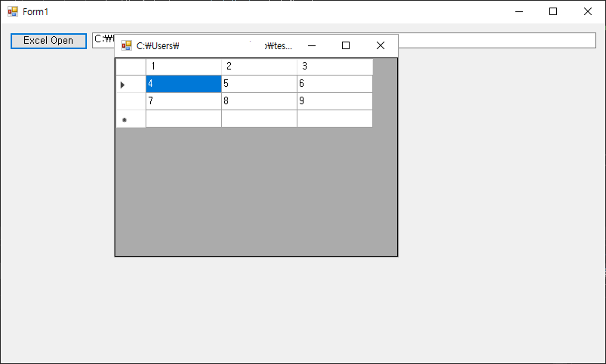Minimize the Form1 main window

tap(519, 11)
